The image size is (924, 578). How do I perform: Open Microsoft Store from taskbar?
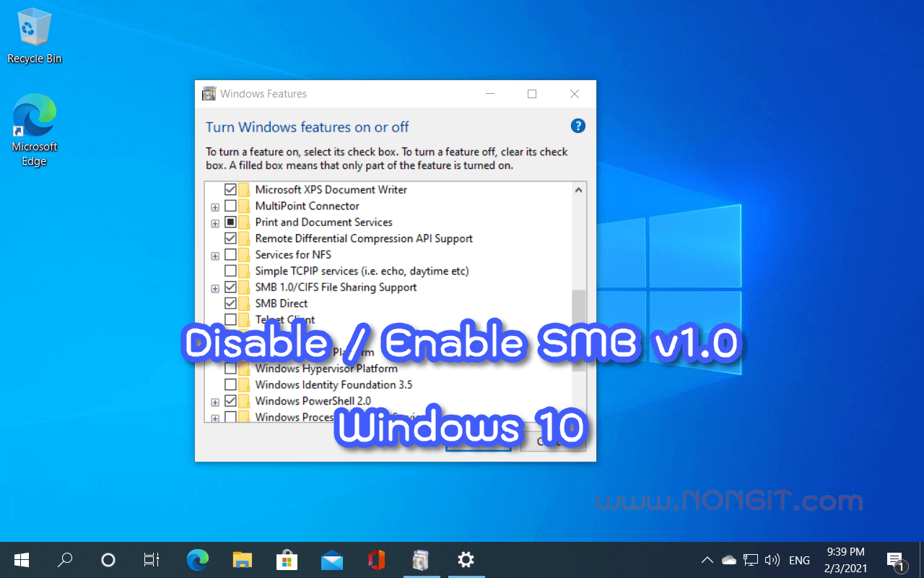coord(287,560)
